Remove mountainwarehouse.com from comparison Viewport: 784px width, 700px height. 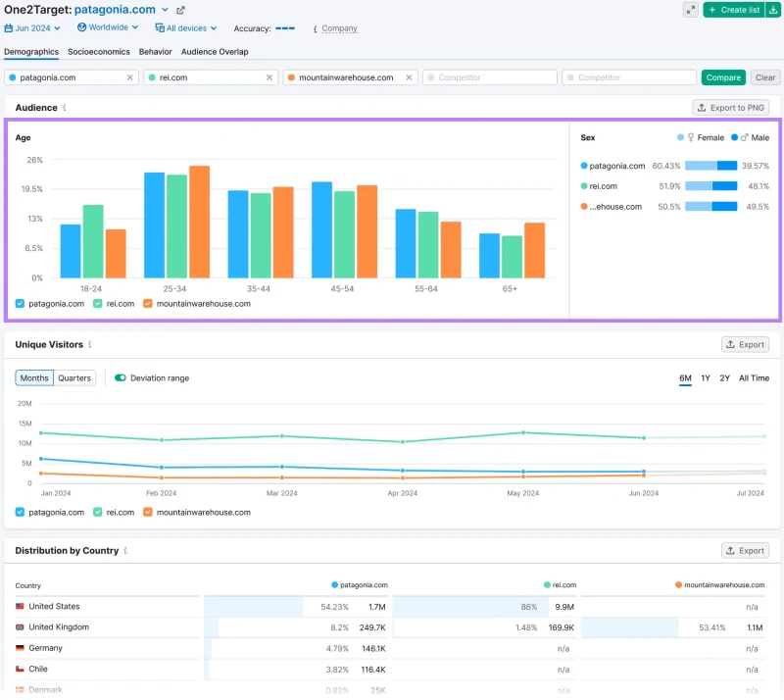coord(409,77)
